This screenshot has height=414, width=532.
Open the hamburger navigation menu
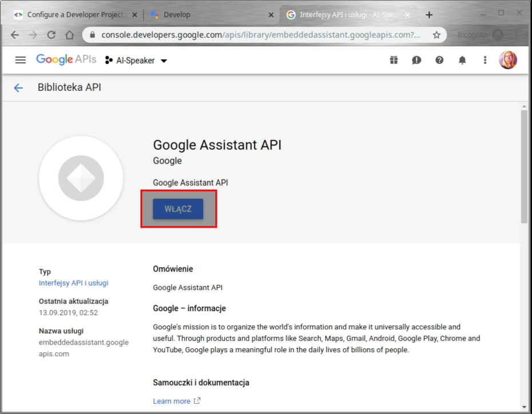[21, 61]
